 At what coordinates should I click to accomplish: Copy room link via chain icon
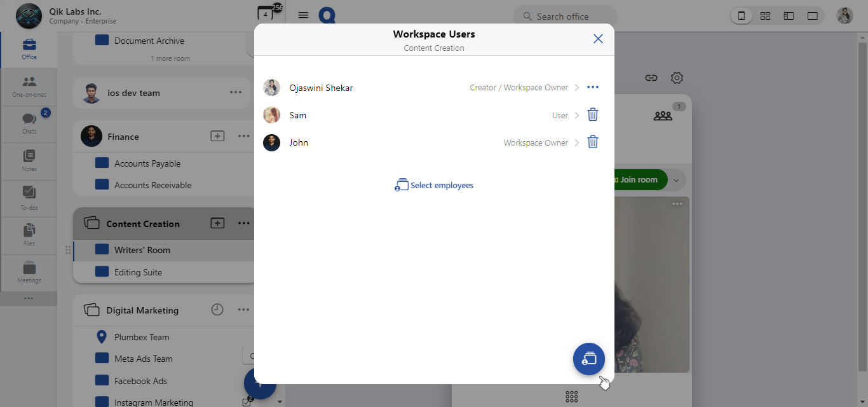click(651, 78)
